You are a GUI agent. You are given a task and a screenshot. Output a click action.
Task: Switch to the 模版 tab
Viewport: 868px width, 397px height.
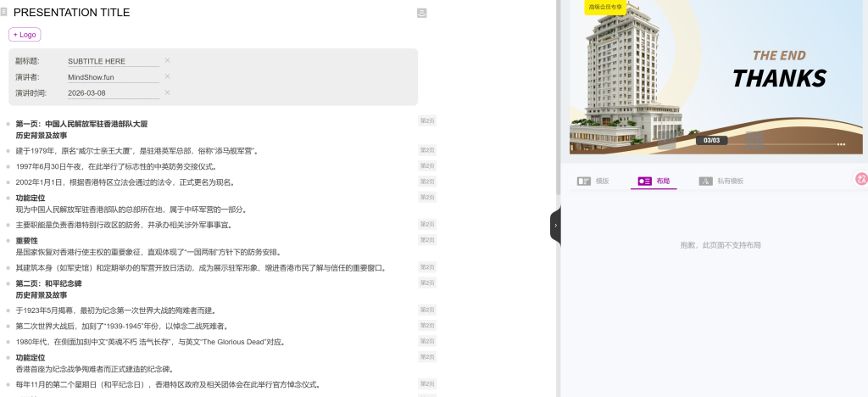coord(593,181)
